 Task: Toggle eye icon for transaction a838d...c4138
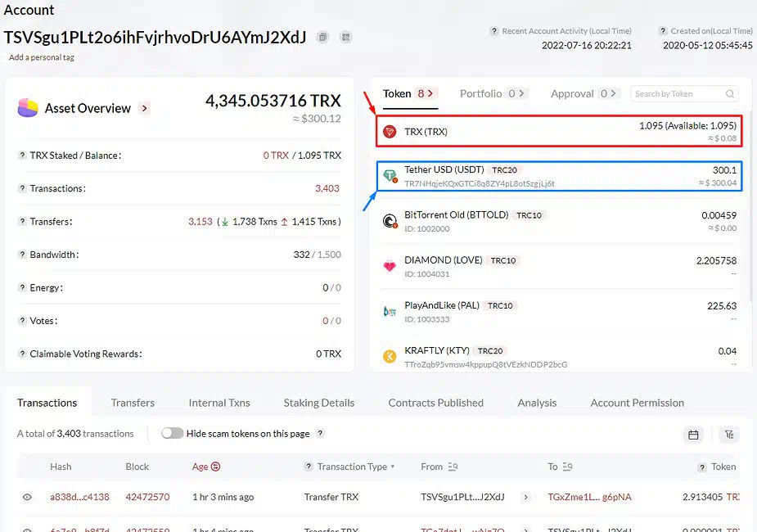point(27,497)
